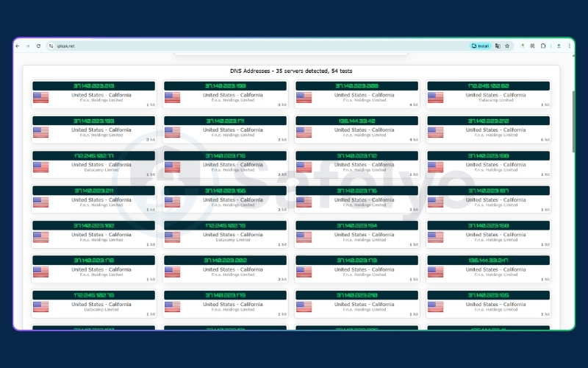Click the Install app button in address bar
The width and height of the screenshot is (588, 368).
click(480, 46)
